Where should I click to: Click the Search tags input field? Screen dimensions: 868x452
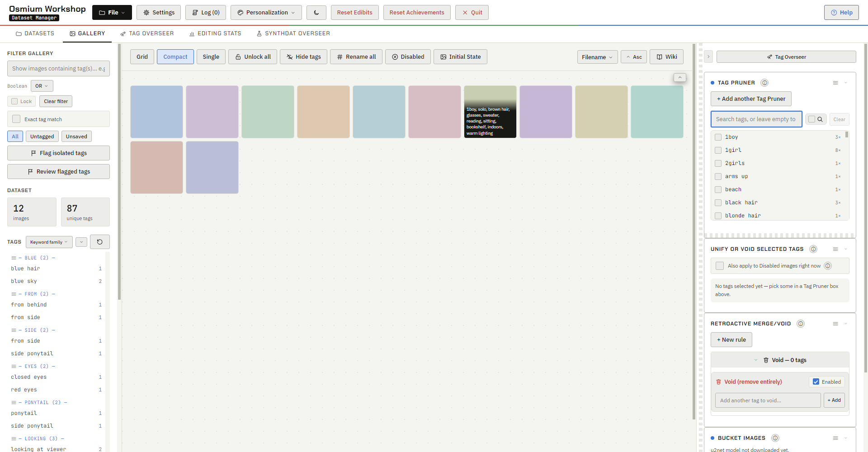[x=756, y=119]
